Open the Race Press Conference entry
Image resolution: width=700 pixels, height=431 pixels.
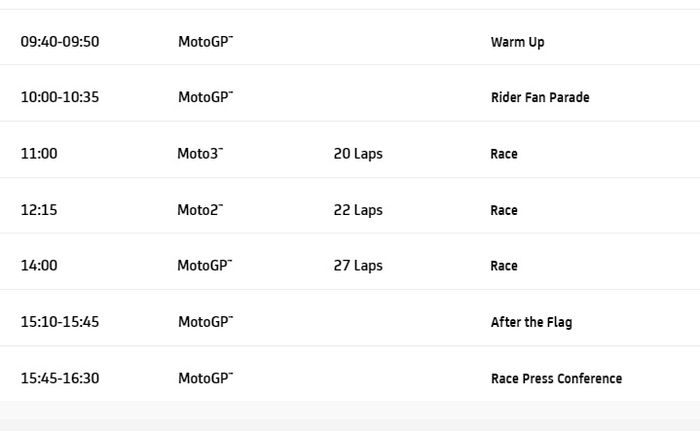coord(556,379)
